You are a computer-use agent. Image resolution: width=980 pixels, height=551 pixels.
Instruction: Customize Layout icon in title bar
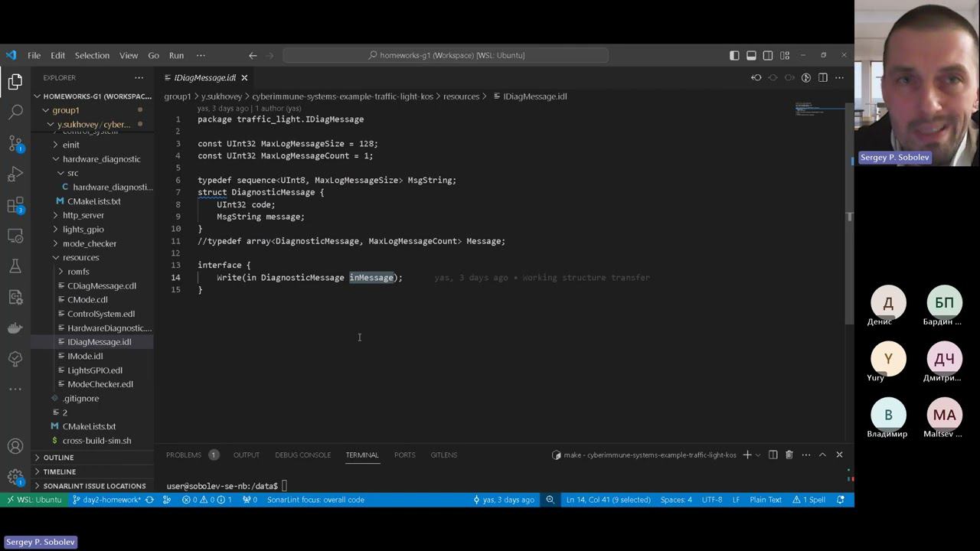click(785, 55)
